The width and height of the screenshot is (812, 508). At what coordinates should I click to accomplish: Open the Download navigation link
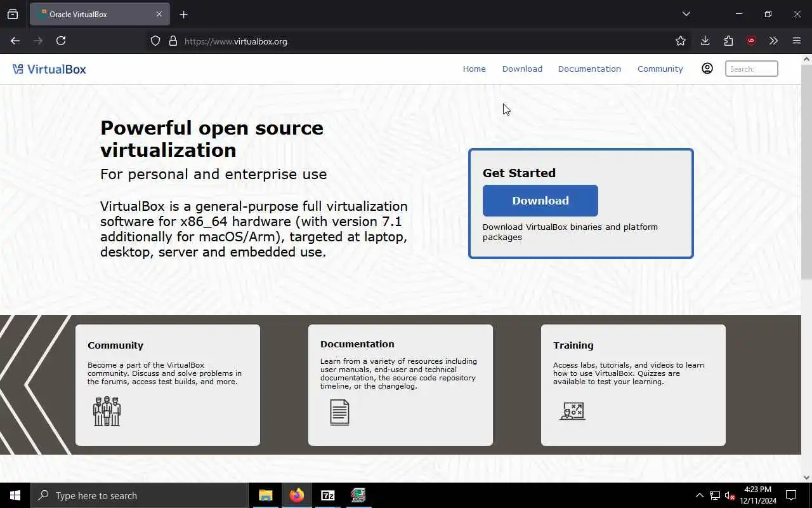(522, 69)
